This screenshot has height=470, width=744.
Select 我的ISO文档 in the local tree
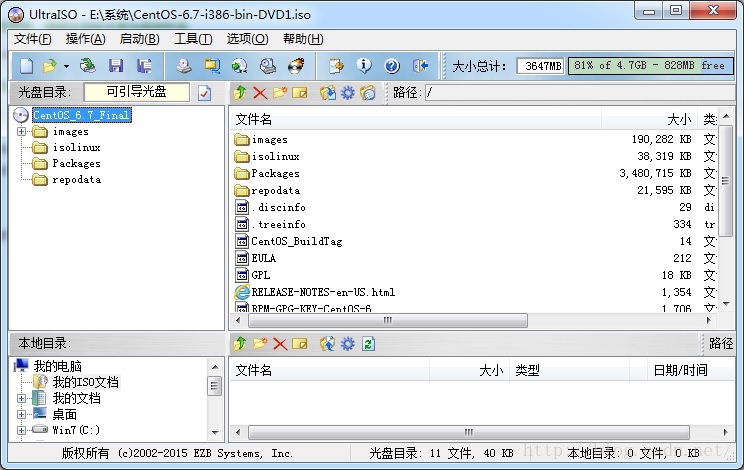click(x=86, y=382)
